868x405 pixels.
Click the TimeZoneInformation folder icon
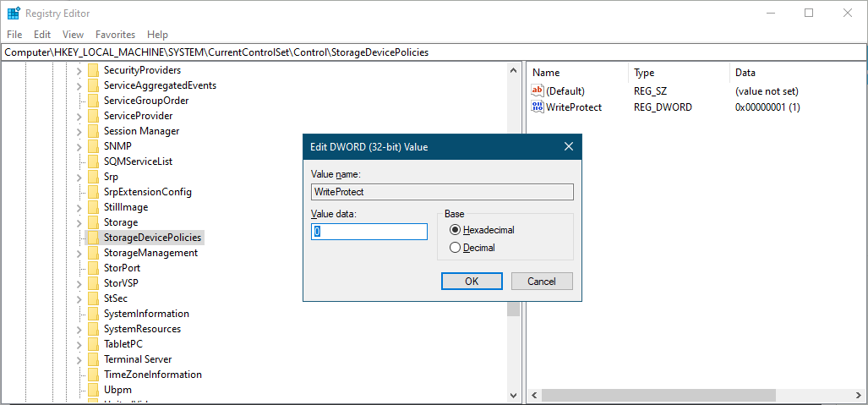93,375
